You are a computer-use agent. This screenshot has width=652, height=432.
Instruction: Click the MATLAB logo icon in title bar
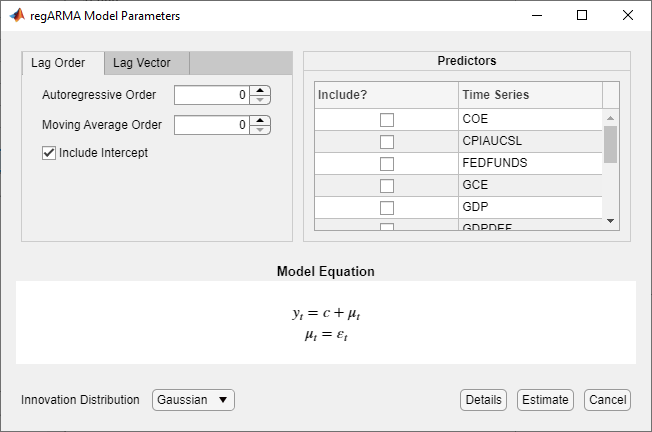[16, 16]
